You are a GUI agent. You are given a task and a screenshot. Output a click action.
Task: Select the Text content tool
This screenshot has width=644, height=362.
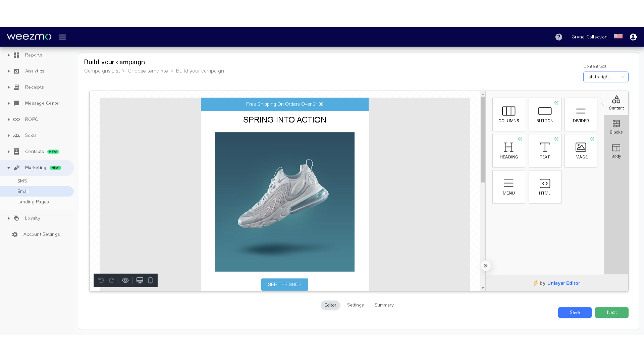pos(545,150)
